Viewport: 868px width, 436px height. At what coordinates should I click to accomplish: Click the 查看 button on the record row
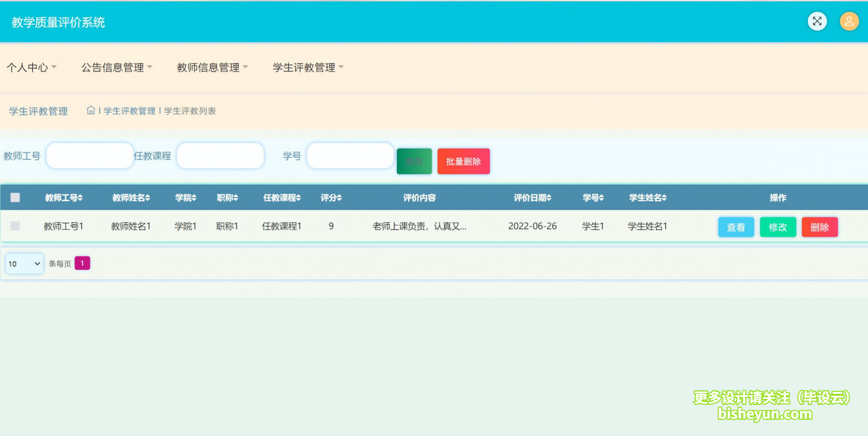(x=736, y=227)
